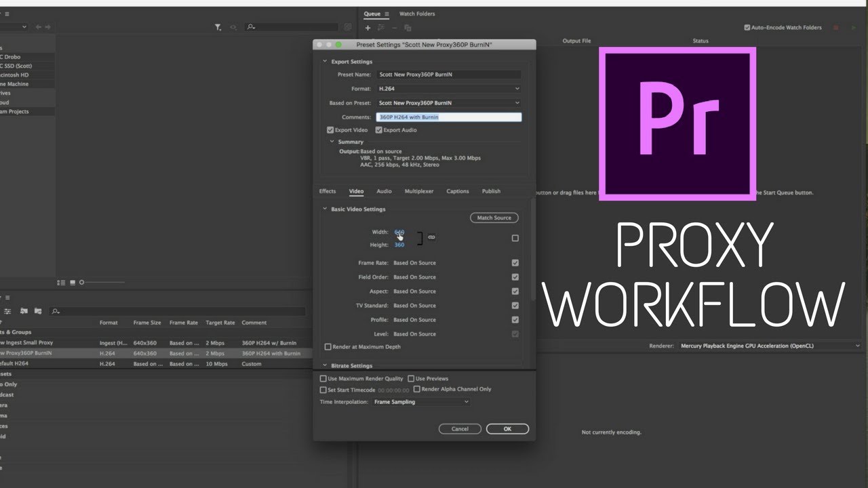Add source with the Queue plus icon
The image size is (868, 488).
click(368, 28)
